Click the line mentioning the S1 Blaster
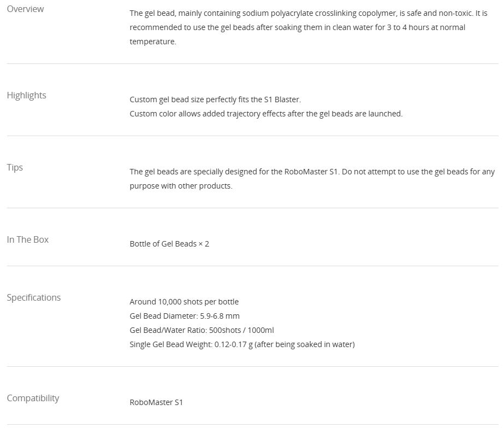Image resolution: width=504 pixels, height=428 pixels. (x=215, y=99)
